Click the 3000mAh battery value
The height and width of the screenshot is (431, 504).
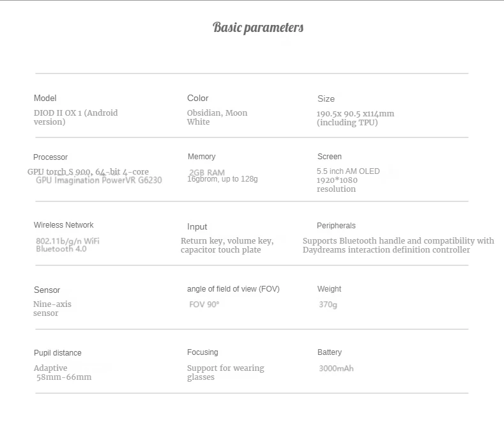pos(336,368)
